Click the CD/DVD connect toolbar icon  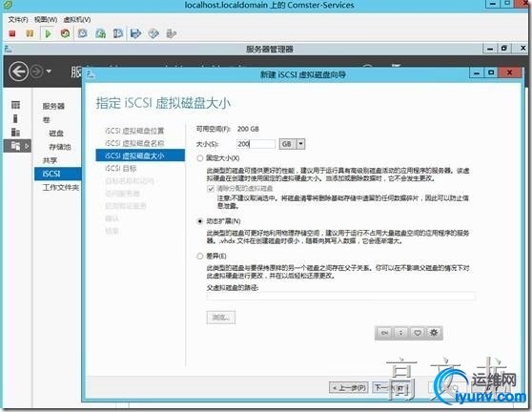pyautogui.click(x=153, y=33)
